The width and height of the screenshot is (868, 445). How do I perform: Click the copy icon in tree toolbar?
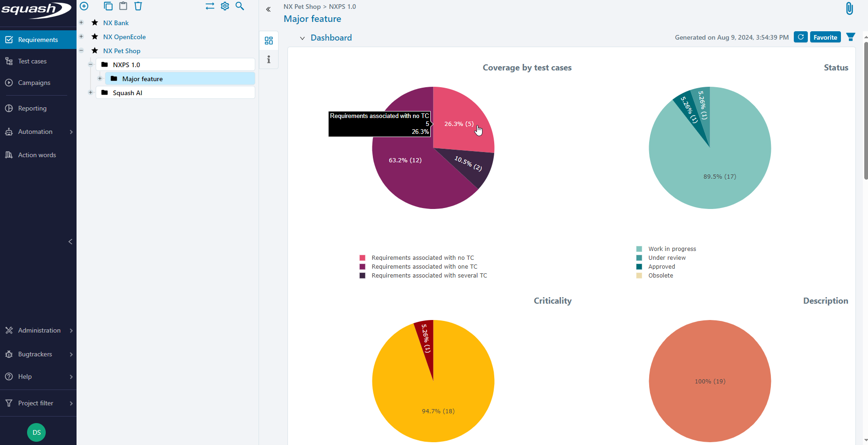(108, 6)
